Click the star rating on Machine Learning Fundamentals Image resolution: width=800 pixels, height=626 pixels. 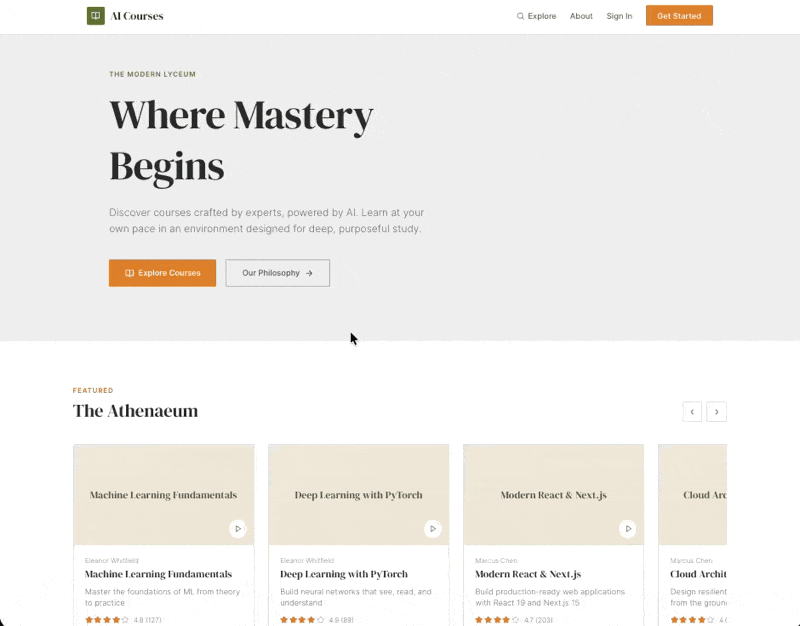[107, 620]
